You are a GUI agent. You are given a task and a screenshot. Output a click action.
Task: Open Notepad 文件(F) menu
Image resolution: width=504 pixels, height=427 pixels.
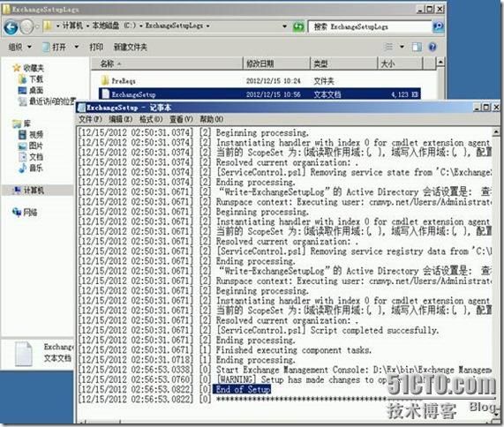tap(90, 119)
